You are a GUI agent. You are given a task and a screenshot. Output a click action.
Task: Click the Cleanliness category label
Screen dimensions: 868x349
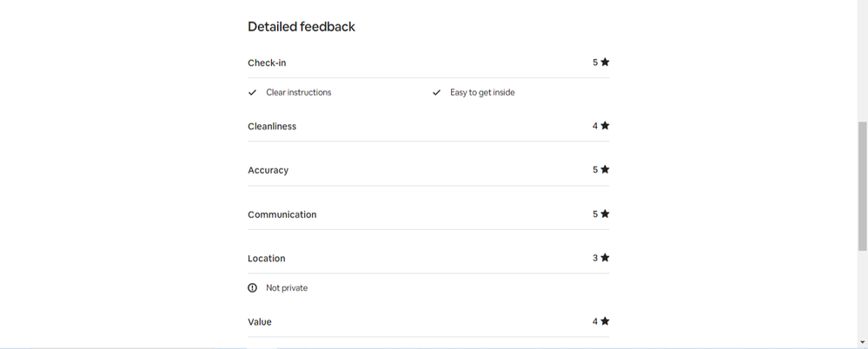coord(272,127)
